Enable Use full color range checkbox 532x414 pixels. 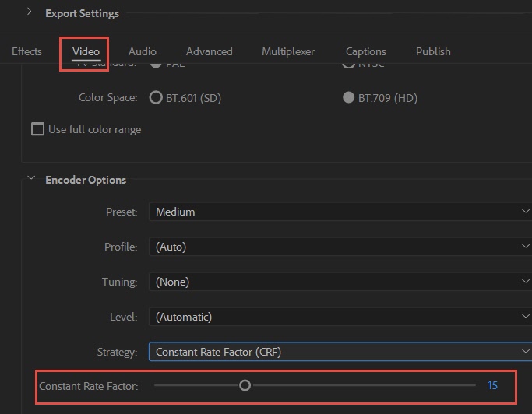click(37, 129)
